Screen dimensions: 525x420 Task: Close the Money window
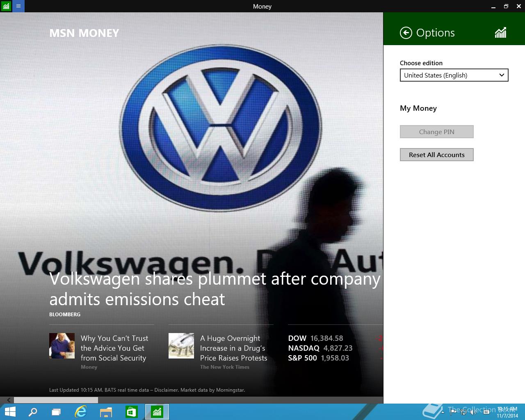pos(518,6)
